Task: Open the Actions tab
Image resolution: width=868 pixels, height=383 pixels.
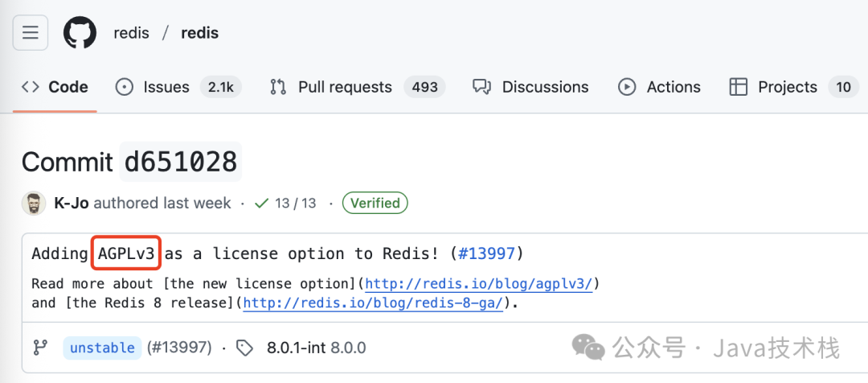Action: tap(659, 87)
